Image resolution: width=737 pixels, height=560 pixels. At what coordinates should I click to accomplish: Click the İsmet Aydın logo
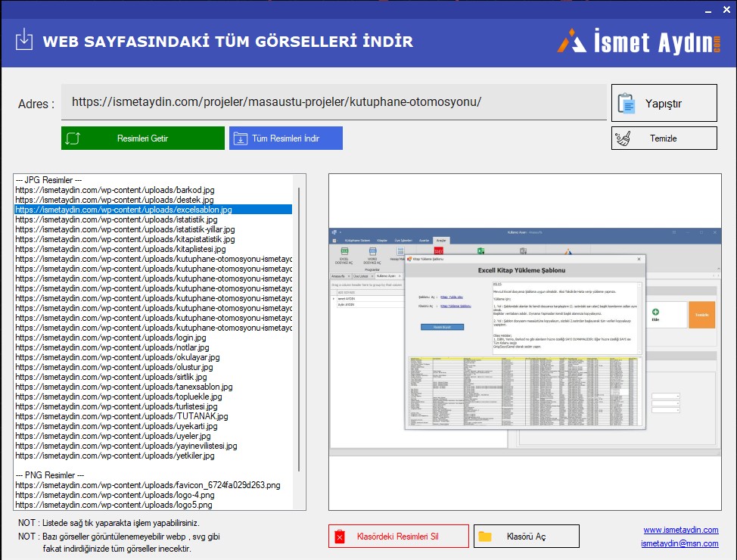[639, 41]
